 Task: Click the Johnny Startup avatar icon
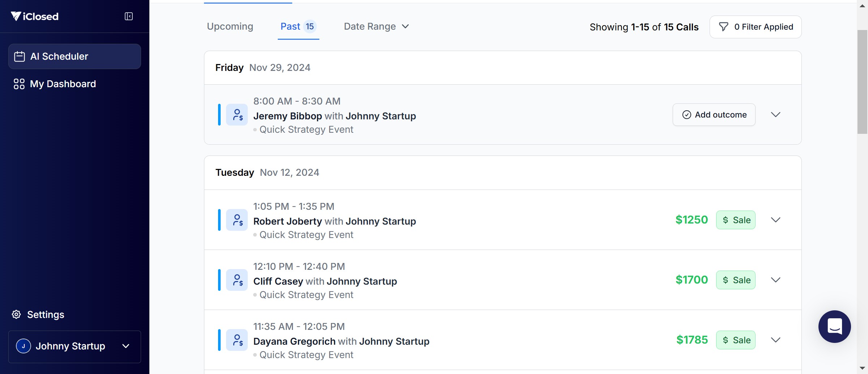point(24,346)
